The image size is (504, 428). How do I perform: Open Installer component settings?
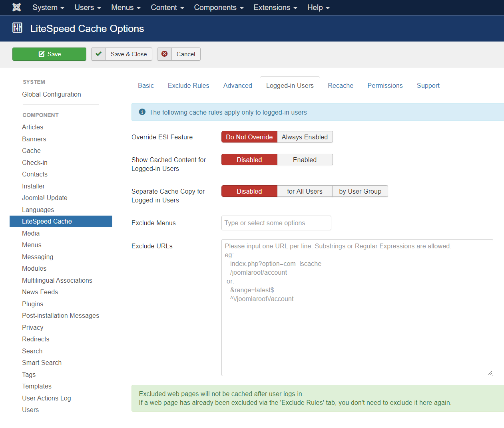[33, 186]
